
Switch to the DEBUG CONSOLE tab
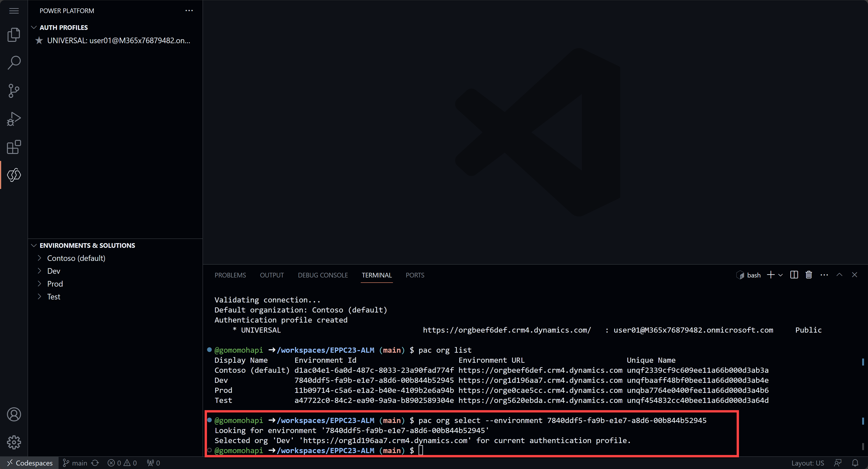323,275
